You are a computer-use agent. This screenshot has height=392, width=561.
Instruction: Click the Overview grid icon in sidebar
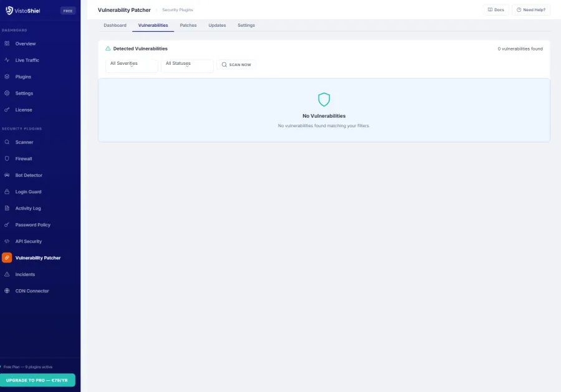(x=7, y=44)
